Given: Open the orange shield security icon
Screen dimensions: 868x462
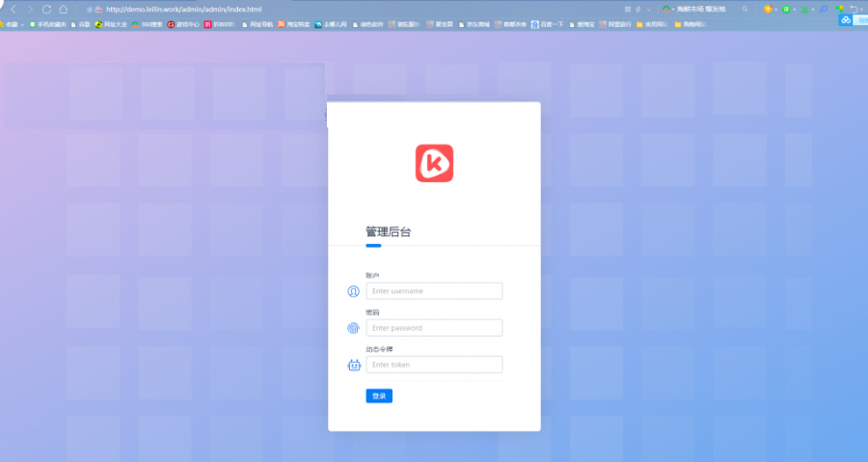Looking at the screenshot, I should pyautogui.click(x=768, y=10).
